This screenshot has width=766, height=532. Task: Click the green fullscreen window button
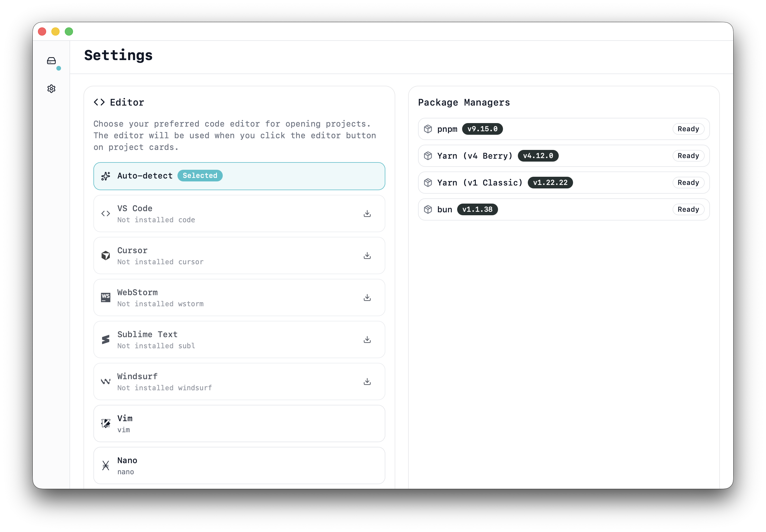click(69, 32)
